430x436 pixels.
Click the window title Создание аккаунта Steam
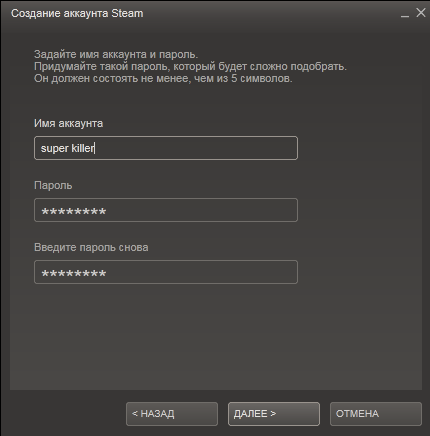(77, 13)
